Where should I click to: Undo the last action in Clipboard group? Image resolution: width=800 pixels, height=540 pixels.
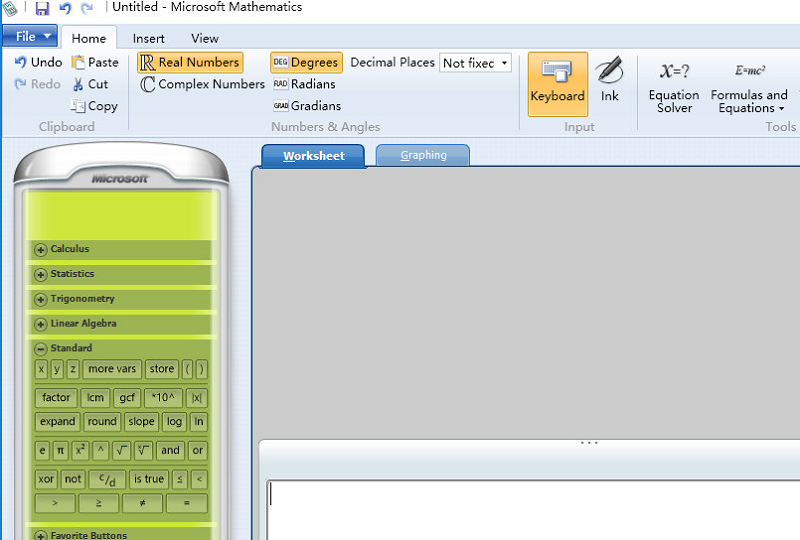(38, 62)
